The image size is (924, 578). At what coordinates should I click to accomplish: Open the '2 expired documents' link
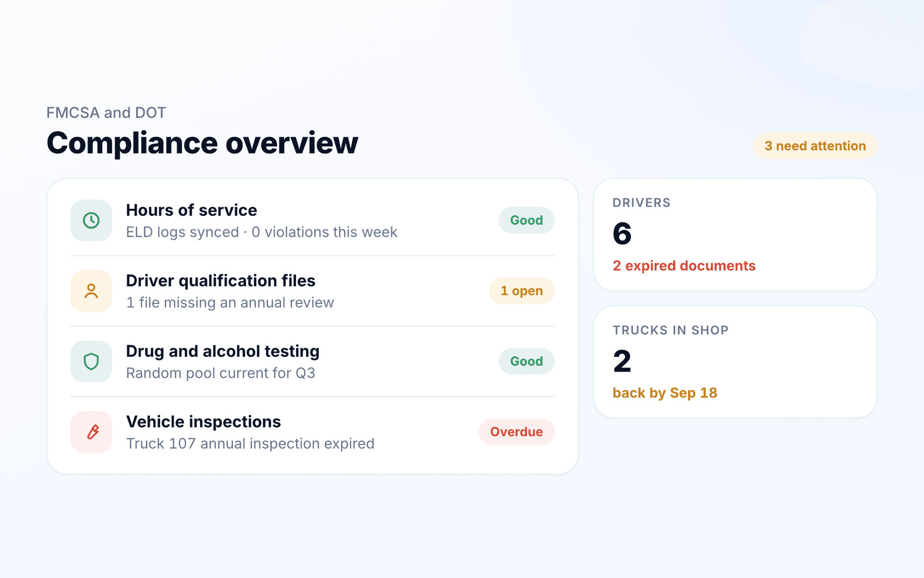coord(684,266)
